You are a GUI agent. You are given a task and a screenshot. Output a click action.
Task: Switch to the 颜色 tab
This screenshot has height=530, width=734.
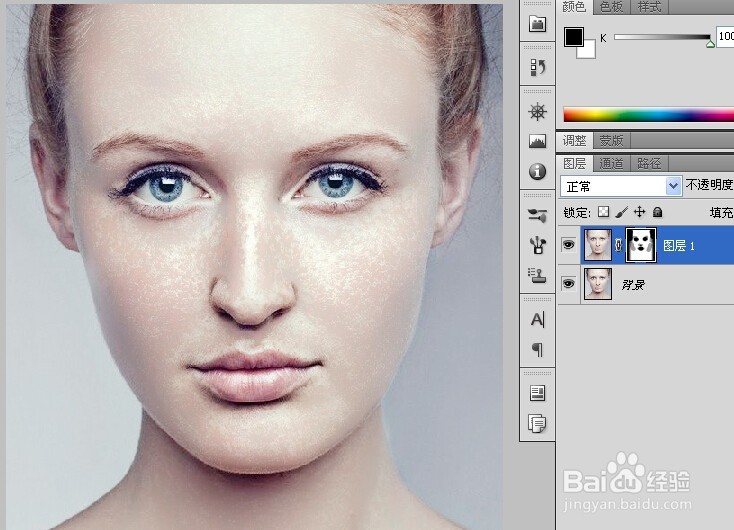point(574,7)
